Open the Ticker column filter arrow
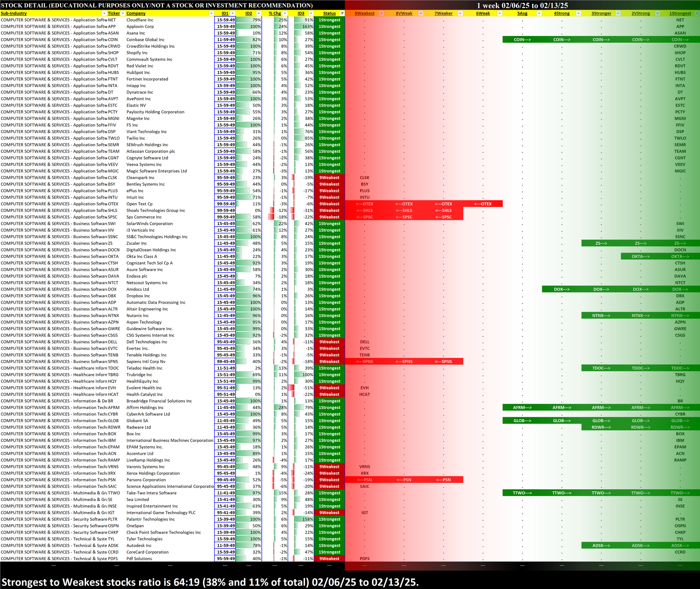The width and height of the screenshot is (700, 589). 123,13
